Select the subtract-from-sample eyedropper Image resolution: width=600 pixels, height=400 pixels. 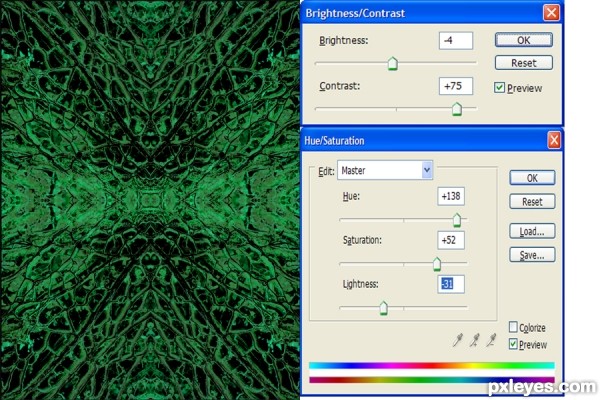491,340
